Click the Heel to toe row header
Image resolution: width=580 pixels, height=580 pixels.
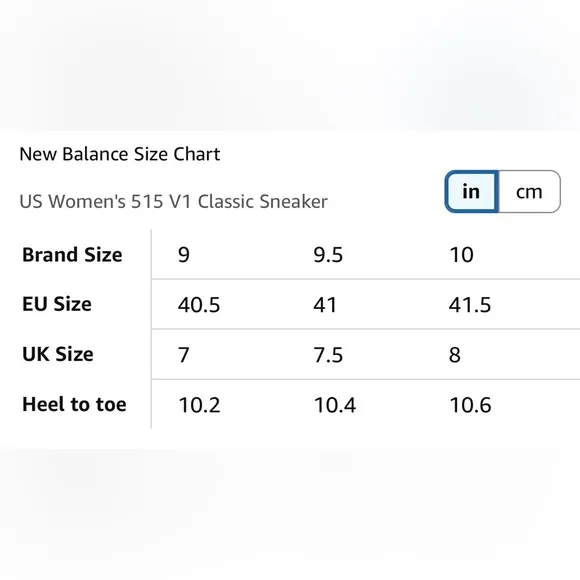(x=74, y=404)
